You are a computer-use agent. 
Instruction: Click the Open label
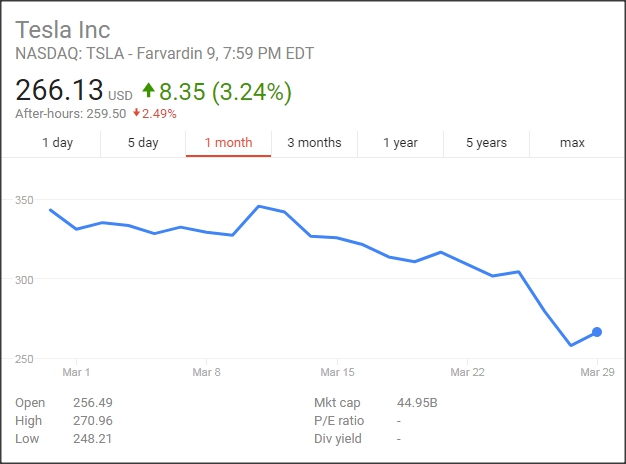coord(30,403)
